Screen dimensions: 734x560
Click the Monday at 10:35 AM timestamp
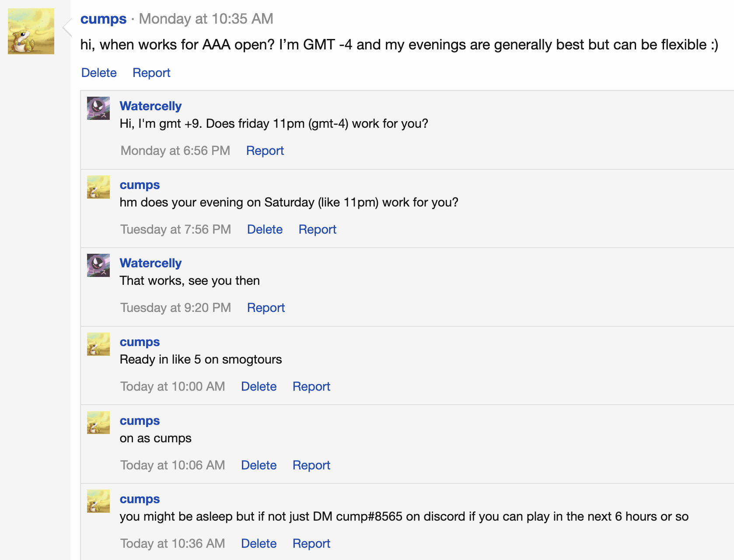206,19
